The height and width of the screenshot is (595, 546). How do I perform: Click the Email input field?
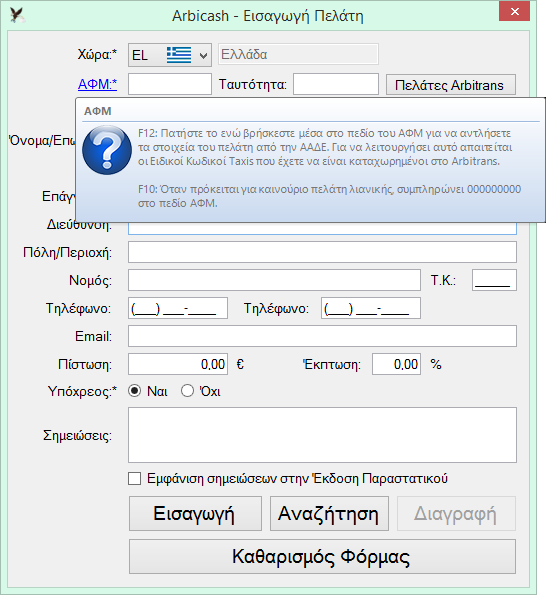click(x=322, y=336)
